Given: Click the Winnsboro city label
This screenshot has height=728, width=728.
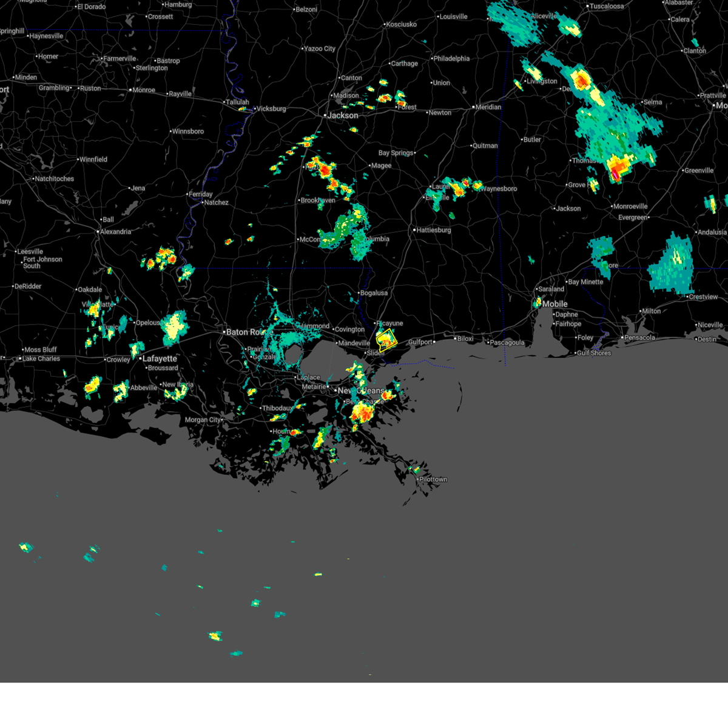Looking at the screenshot, I should pyautogui.click(x=188, y=131).
